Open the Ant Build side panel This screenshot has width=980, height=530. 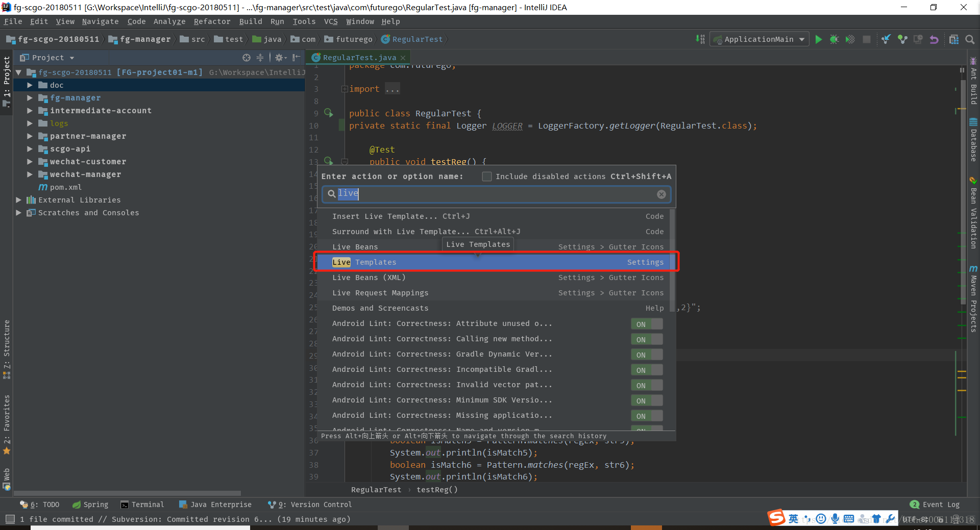(973, 82)
